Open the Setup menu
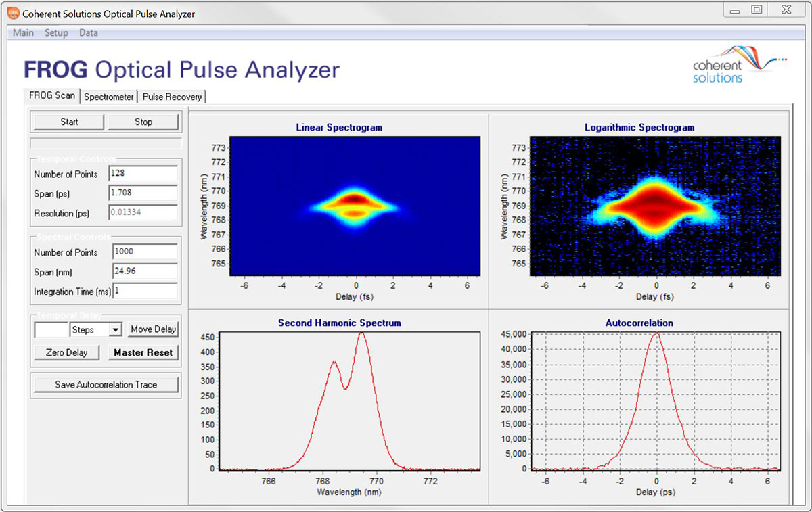Screen dimensions: 812x512 pyautogui.click(x=56, y=32)
